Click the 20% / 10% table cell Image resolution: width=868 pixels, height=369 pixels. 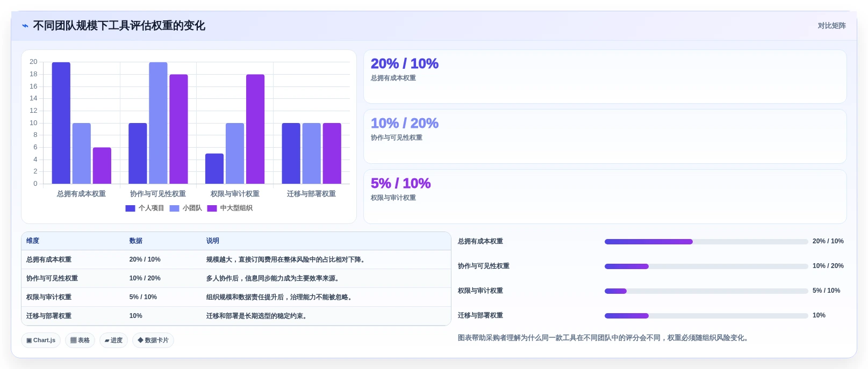[145, 260]
